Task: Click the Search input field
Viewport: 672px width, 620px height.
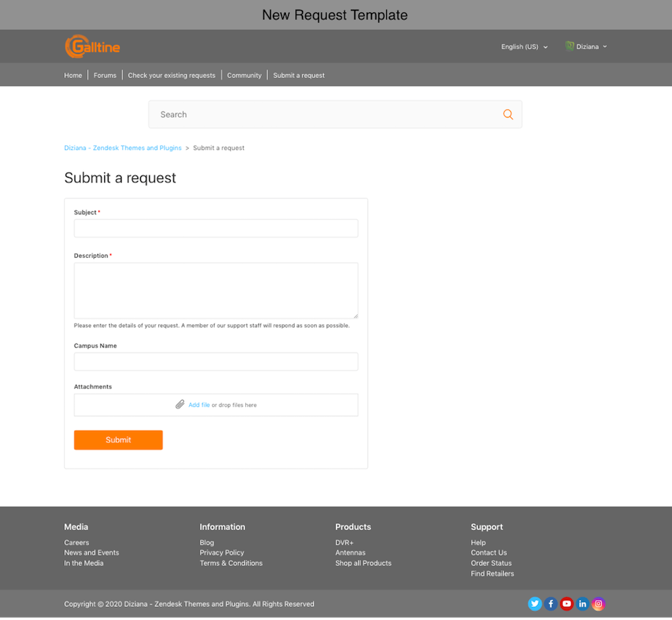Action: (x=335, y=114)
